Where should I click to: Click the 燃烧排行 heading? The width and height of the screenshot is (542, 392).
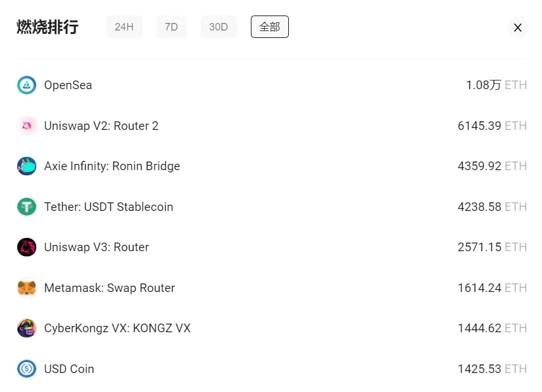[48, 27]
